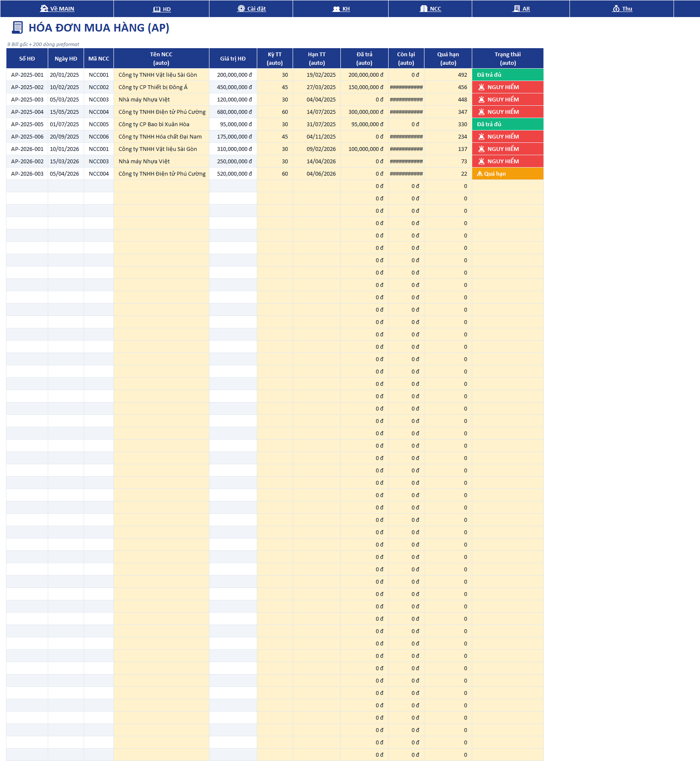
Task: Select supplier code NCC002 cell
Action: 99,87
